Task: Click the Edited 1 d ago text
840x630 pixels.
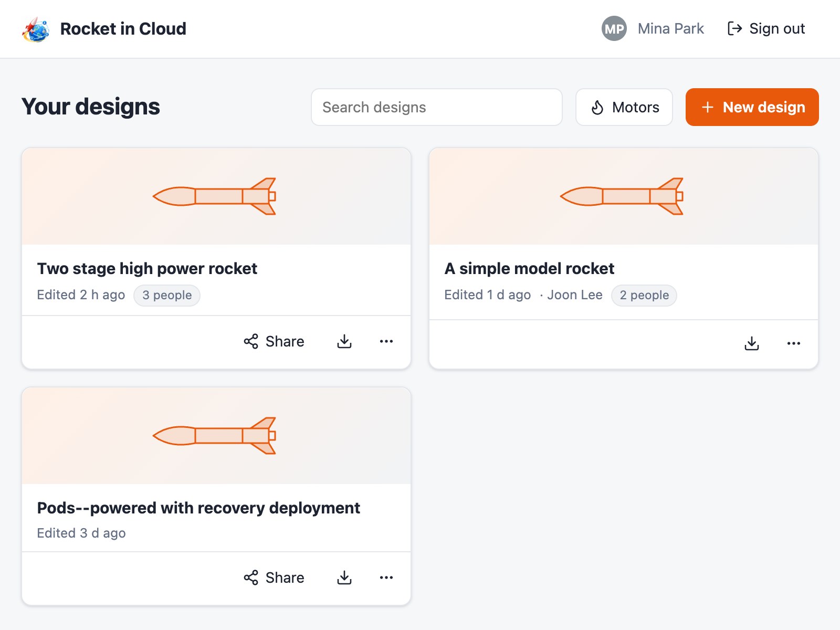Action: click(488, 295)
